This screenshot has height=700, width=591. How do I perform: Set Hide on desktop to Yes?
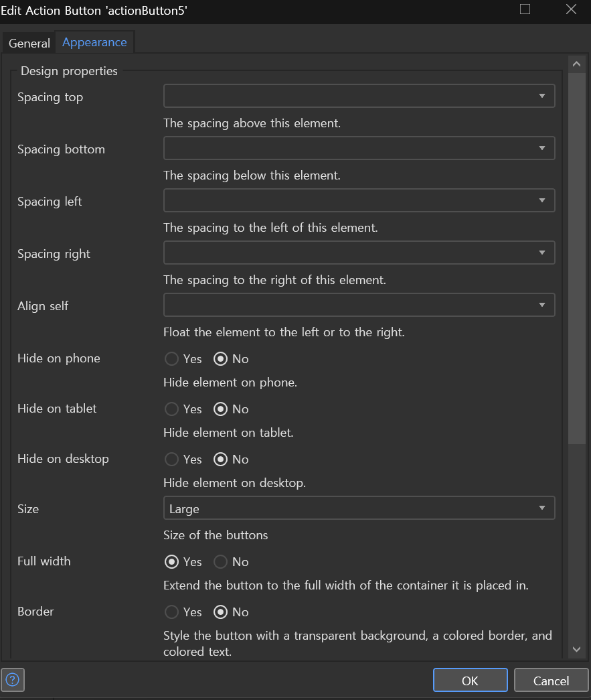pyautogui.click(x=172, y=460)
